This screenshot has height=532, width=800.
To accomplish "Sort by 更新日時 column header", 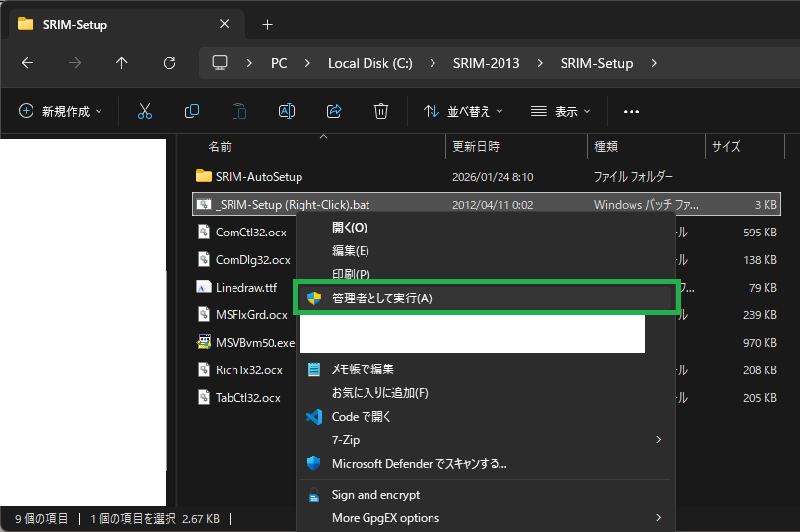I will (478, 147).
